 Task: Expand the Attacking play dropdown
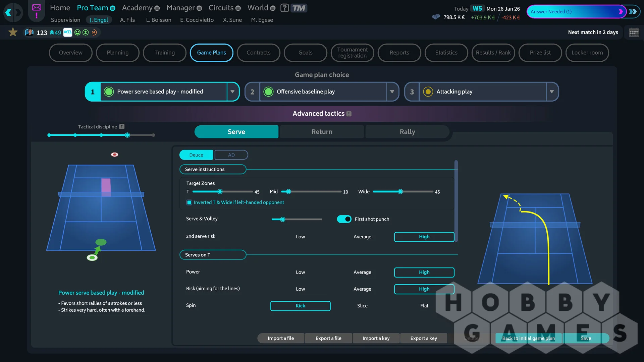point(552,92)
